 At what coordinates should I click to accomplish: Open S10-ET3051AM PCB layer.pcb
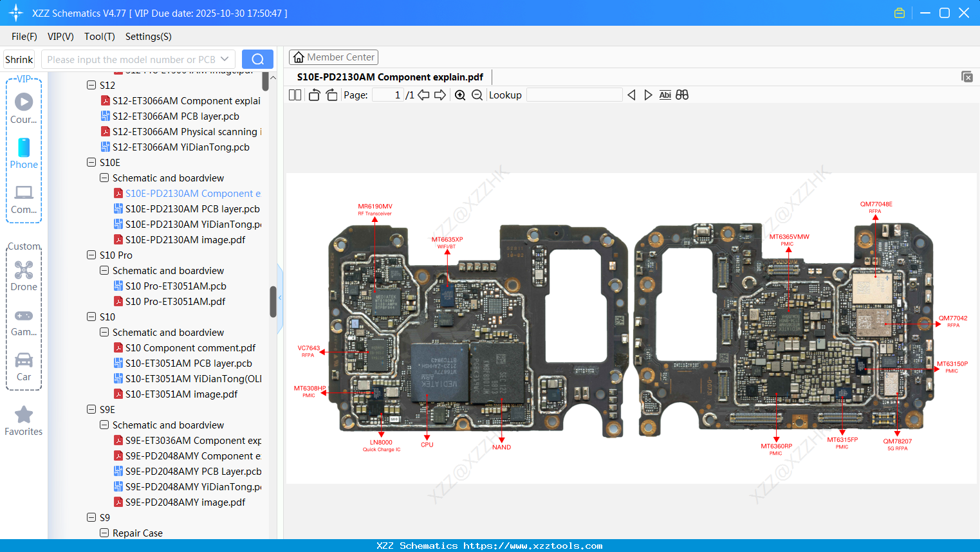pos(189,363)
